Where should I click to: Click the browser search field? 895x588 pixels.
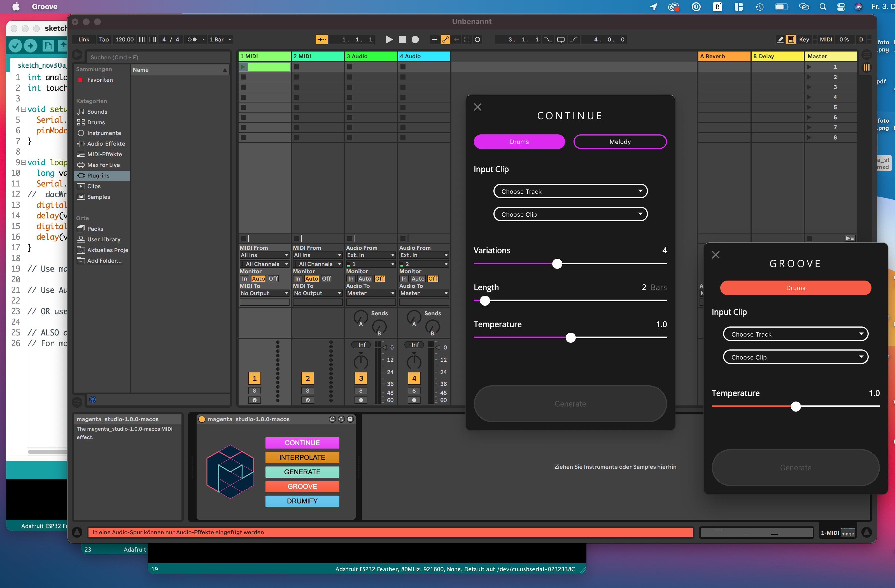158,57
